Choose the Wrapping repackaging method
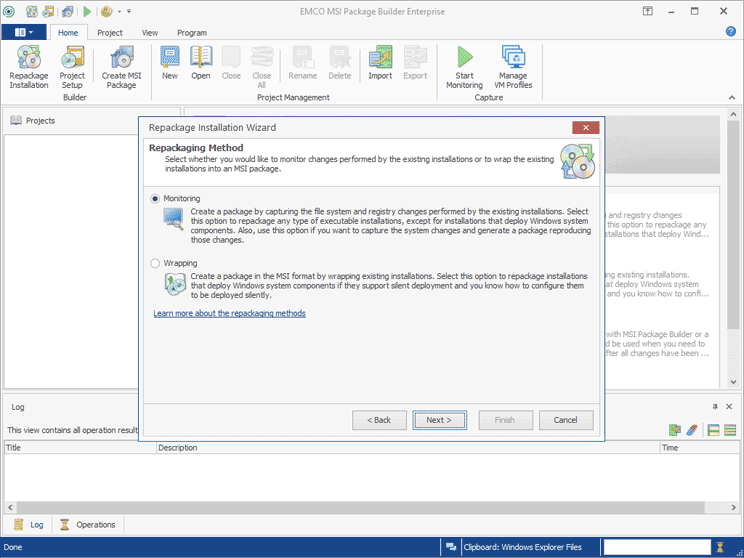744x558 pixels. [155, 264]
